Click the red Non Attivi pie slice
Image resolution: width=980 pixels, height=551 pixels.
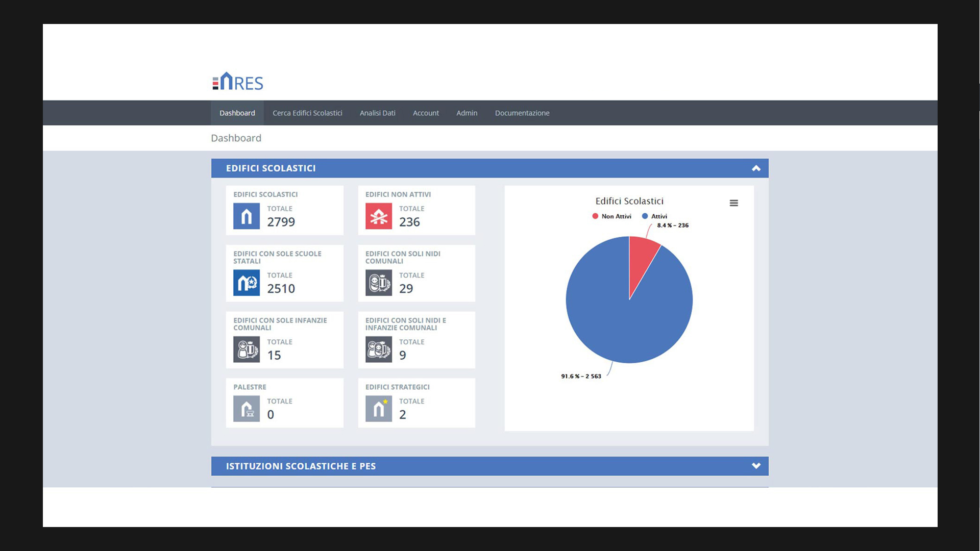(641, 258)
